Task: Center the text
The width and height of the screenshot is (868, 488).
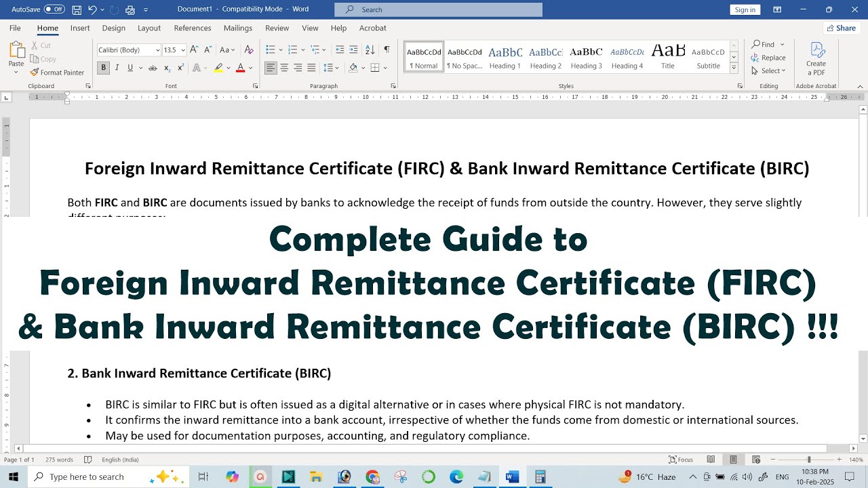Action: [284, 68]
